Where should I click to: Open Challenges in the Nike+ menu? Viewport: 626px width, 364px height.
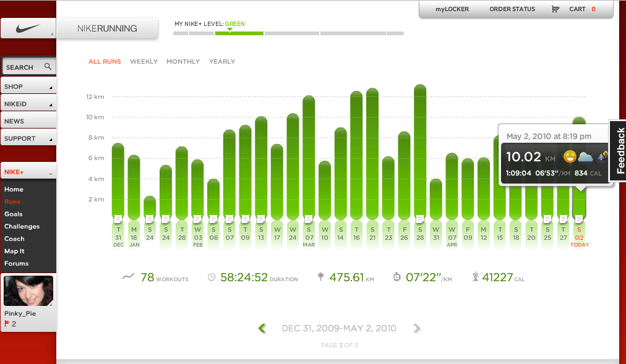(x=22, y=226)
